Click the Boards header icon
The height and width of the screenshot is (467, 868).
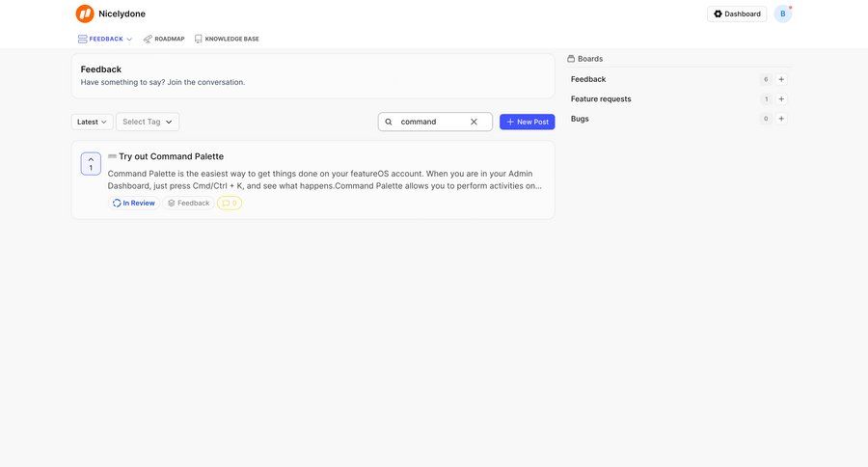point(571,59)
